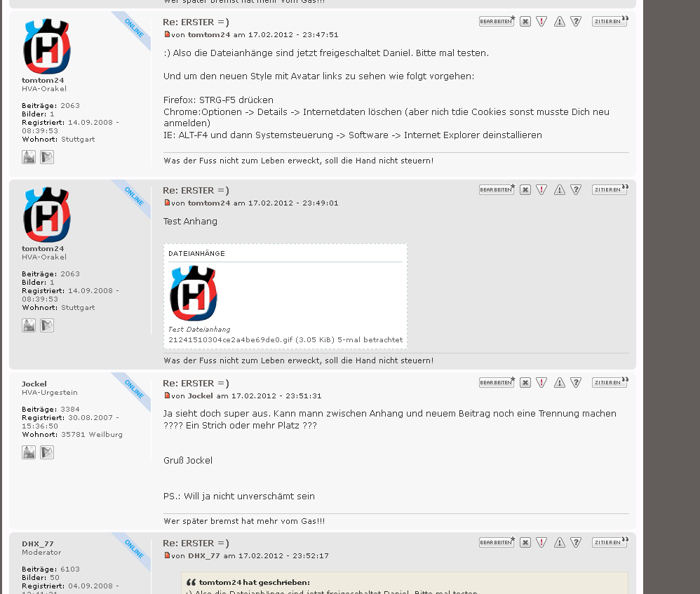
Task: Report tomtom24's 'Test Anhang' post
Action: click(541, 189)
